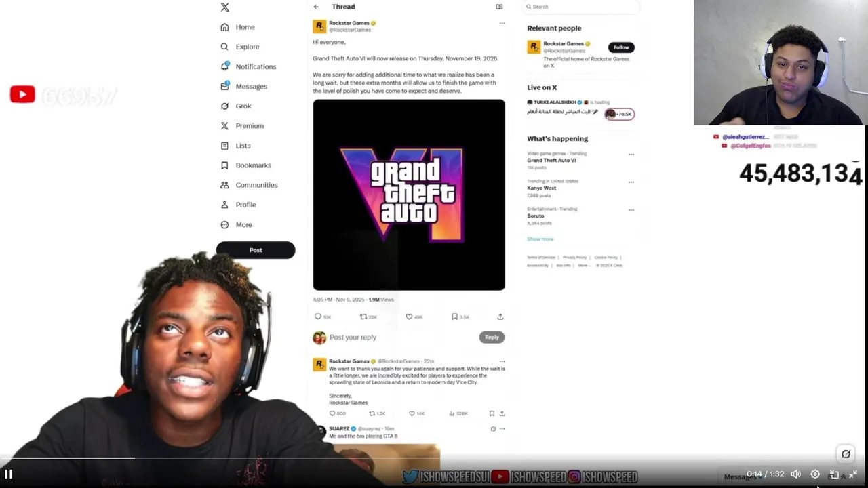Open Boruto trending topic
Image resolution: width=868 pixels, height=488 pixels.
coord(536,216)
